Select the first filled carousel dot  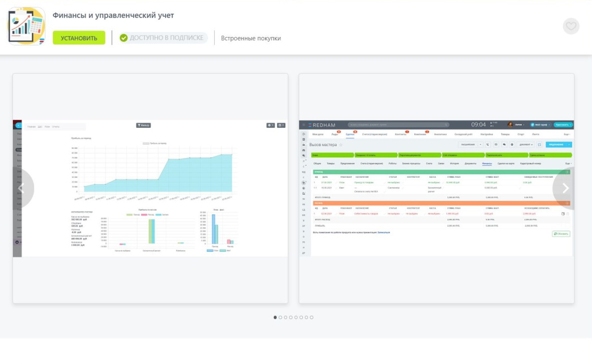point(275,317)
